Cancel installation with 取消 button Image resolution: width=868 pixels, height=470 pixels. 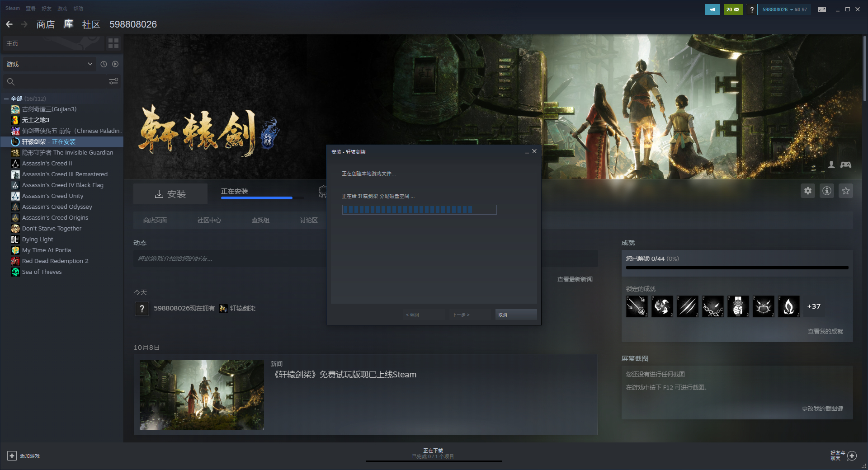pyautogui.click(x=516, y=315)
